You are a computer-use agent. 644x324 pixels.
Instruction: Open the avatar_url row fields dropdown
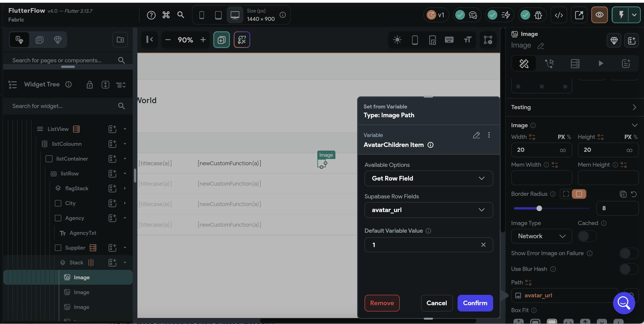[428, 210]
